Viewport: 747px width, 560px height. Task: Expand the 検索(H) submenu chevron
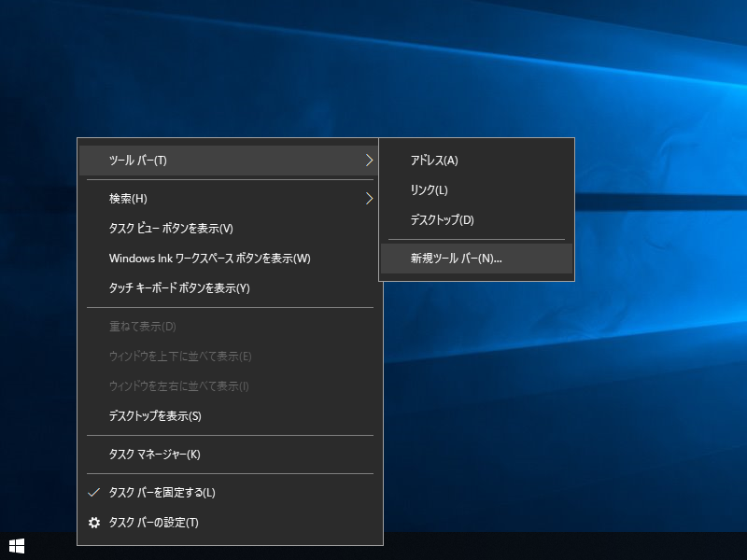(x=369, y=199)
